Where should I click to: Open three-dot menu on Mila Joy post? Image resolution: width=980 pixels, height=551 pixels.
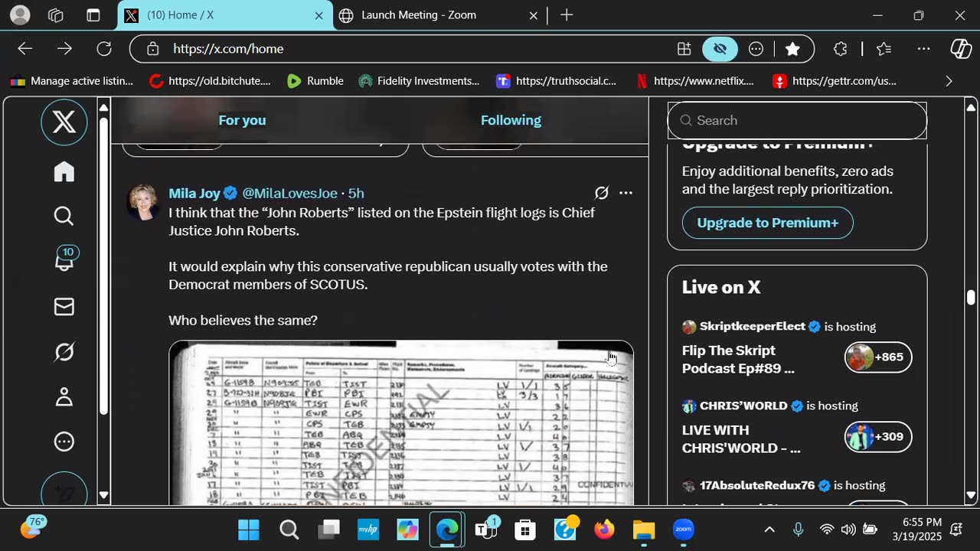pyautogui.click(x=626, y=193)
